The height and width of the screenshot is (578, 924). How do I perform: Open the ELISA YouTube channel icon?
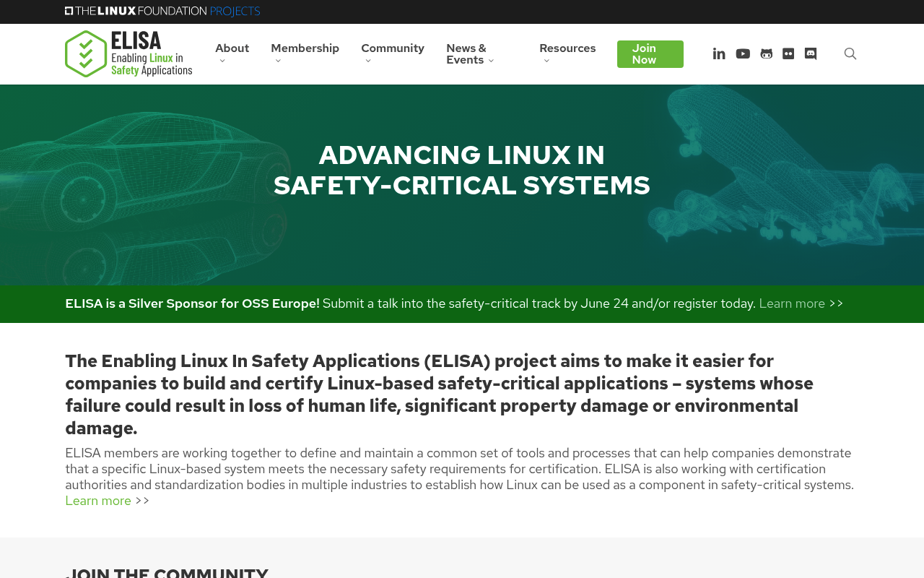pyautogui.click(x=743, y=53)
